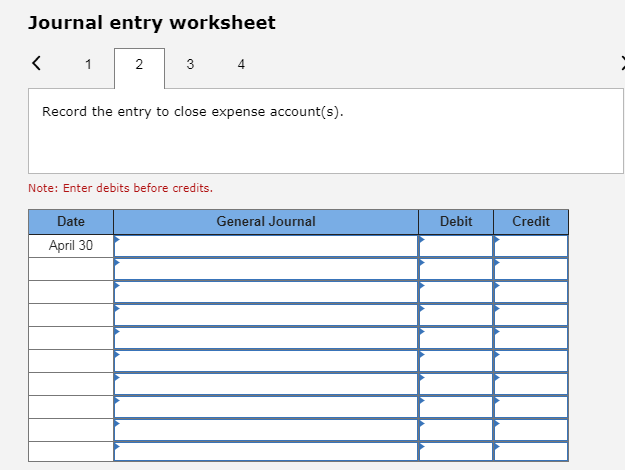Click second row Credit field
Screen dimensions: 625x470
point(531,269)
